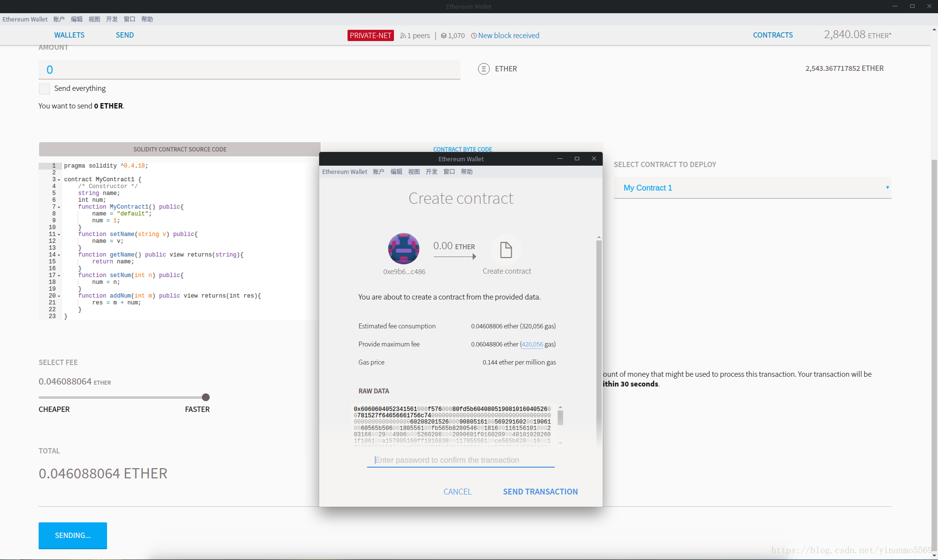Collapse code fold arrow at line 17
The image size is (938, 560).
point(59,276)
